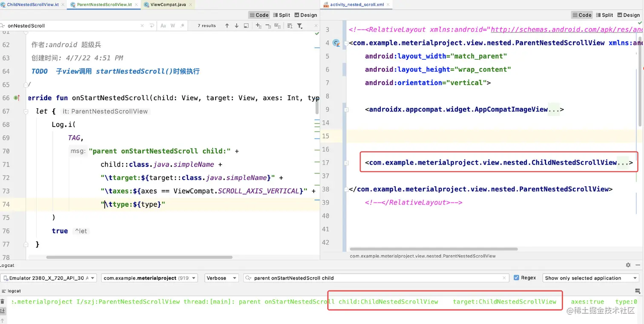Toggle Regex (.*) search option
Viewport: 644px width, 324px height.
[182, 26]
